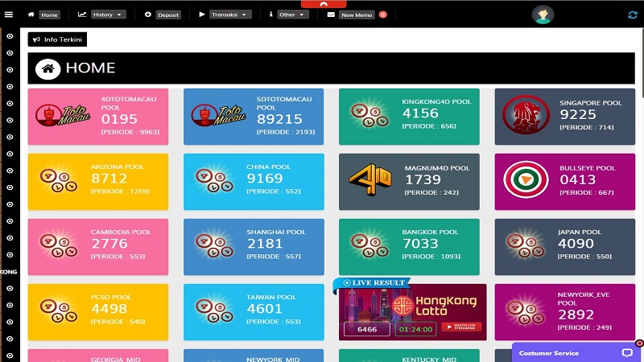
Task: Go to the Deposit menu item
Action: click(163, 14)
